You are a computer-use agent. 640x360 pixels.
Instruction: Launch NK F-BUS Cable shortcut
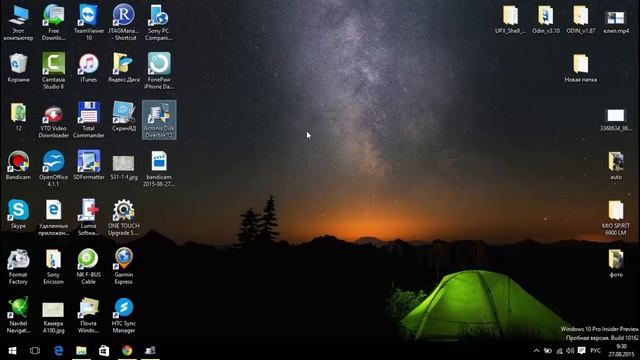click(89, 267)
